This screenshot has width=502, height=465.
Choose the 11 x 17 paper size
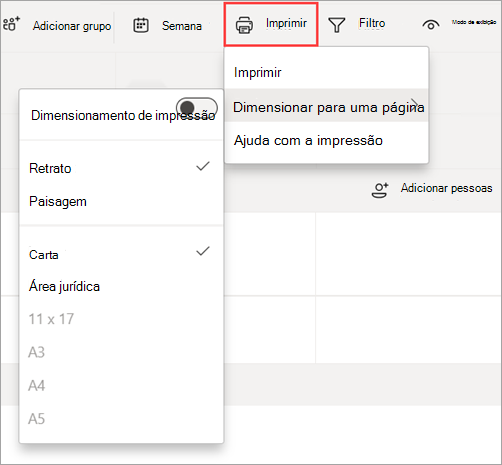(121, 319)
